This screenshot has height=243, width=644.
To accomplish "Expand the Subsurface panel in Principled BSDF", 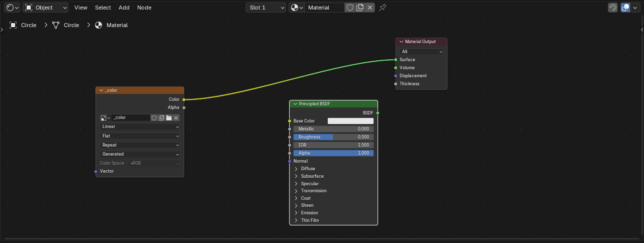I will [x=312, y=176].
